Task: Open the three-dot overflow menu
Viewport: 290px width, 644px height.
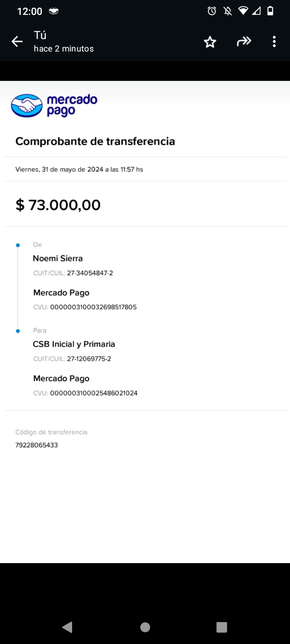Action: [x=274, y=41]
